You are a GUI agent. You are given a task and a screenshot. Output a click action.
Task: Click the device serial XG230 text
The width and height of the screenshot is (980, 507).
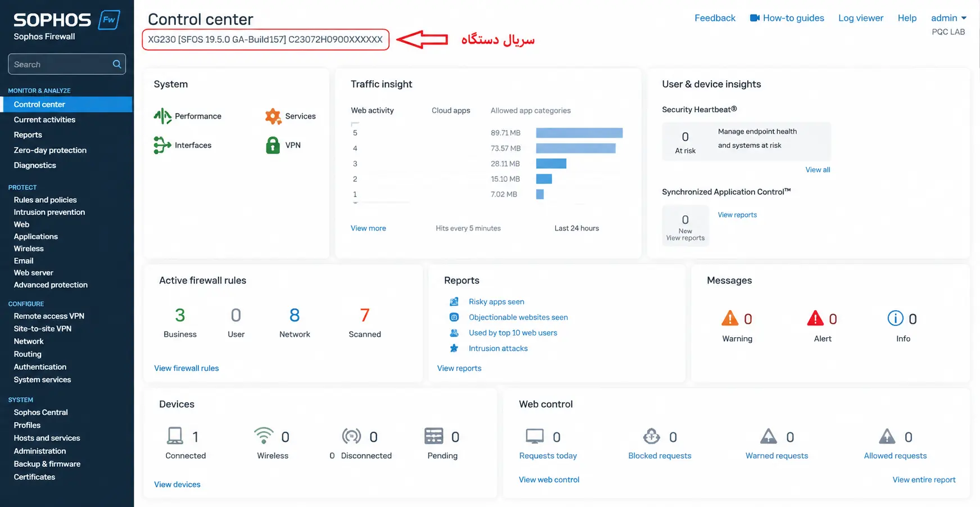coord(265,39)
